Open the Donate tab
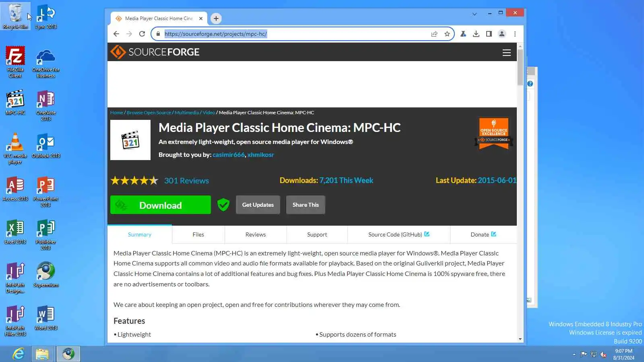Viewport: 644px width, 362px height. point(483,234)
